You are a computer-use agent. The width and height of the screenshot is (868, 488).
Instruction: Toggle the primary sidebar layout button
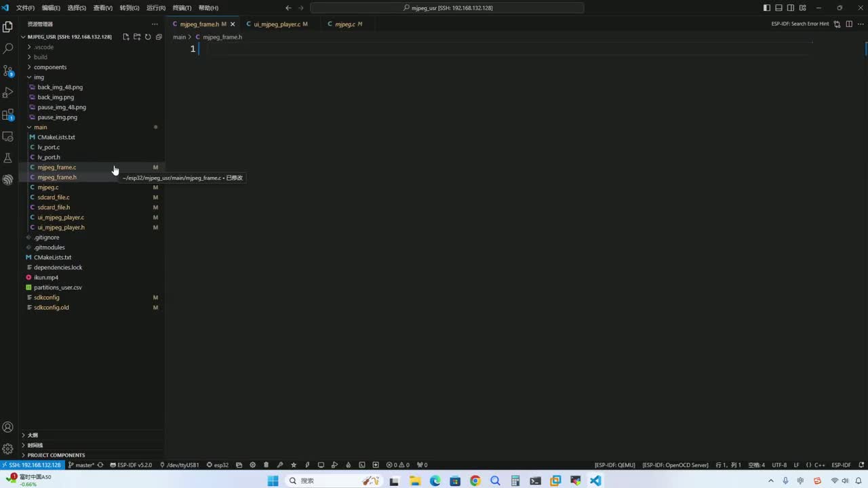click(x=767, y=8)
